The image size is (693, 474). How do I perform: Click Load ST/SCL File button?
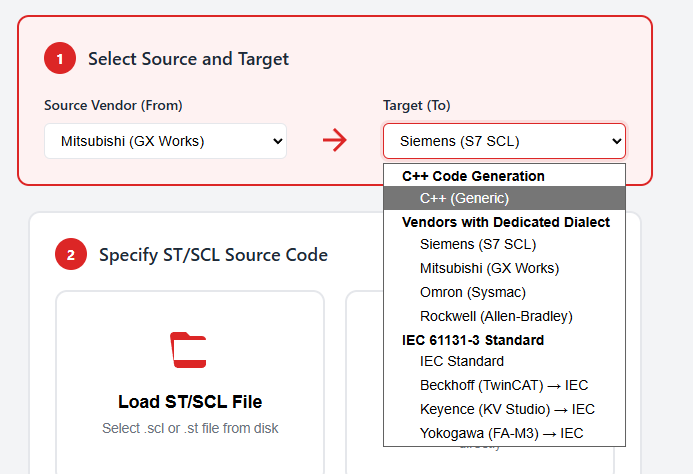click(190, 402)
